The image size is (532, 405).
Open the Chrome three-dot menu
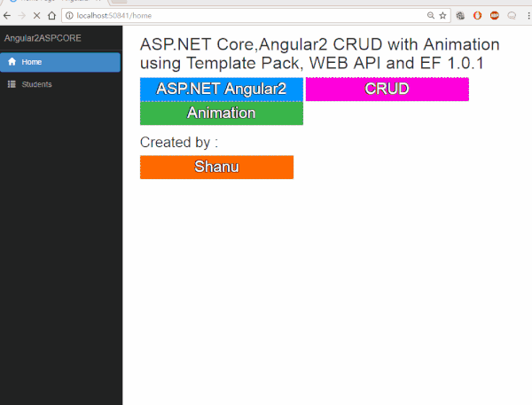[528, 16]
